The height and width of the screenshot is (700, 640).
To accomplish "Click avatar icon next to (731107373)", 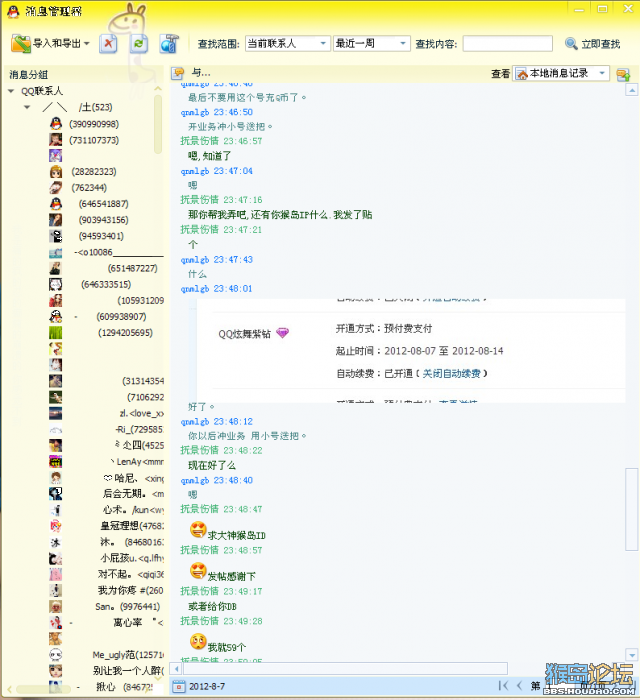I will point(55,140).
